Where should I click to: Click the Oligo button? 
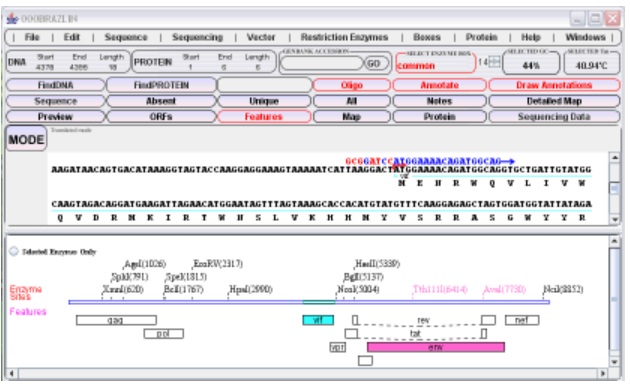(352, 85)
